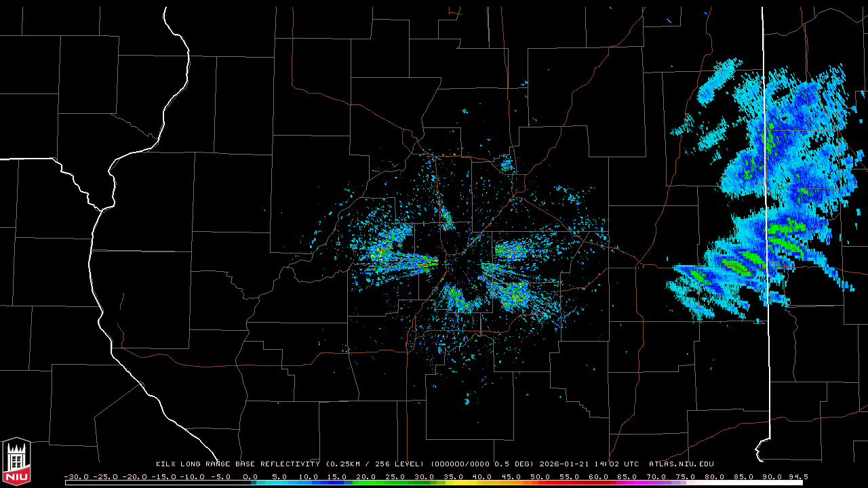Click the ATLAS.NIU.EDU link text

pos(681,464)
